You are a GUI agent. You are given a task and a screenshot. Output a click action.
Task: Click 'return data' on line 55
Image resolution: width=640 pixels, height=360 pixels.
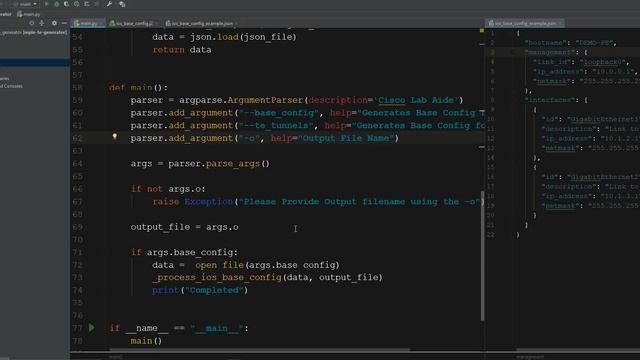182,50
